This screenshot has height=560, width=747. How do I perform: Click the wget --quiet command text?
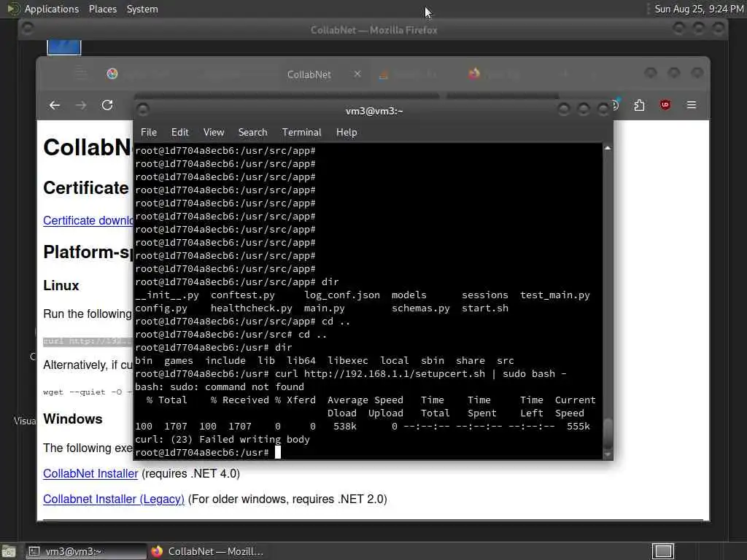click(88, 392)
